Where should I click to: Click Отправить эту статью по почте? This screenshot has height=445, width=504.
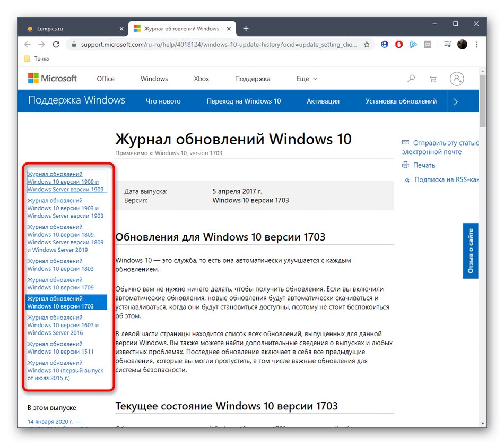coord(440,147)
